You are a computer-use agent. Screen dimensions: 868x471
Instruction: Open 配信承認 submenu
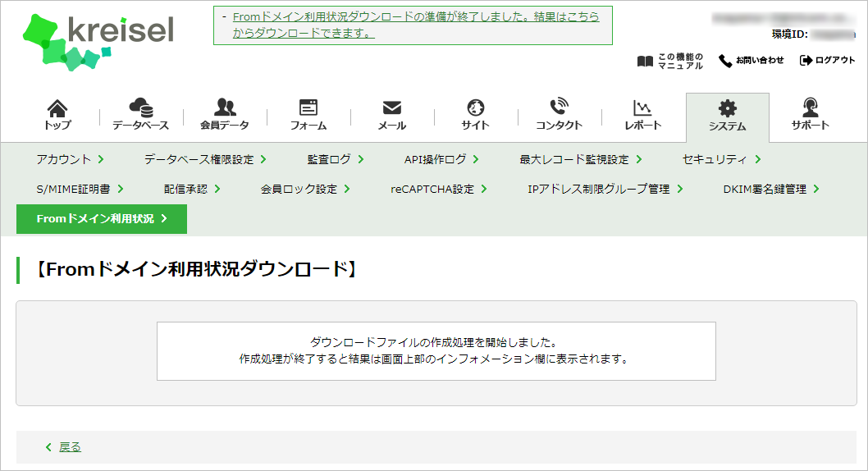click(191, 190)
